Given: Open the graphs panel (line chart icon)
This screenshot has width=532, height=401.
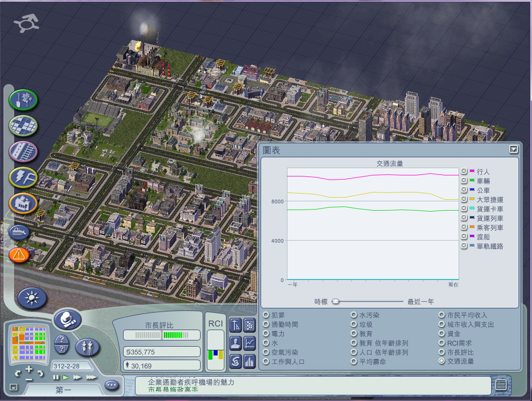Looking at the screenshot, I should 249,343.
